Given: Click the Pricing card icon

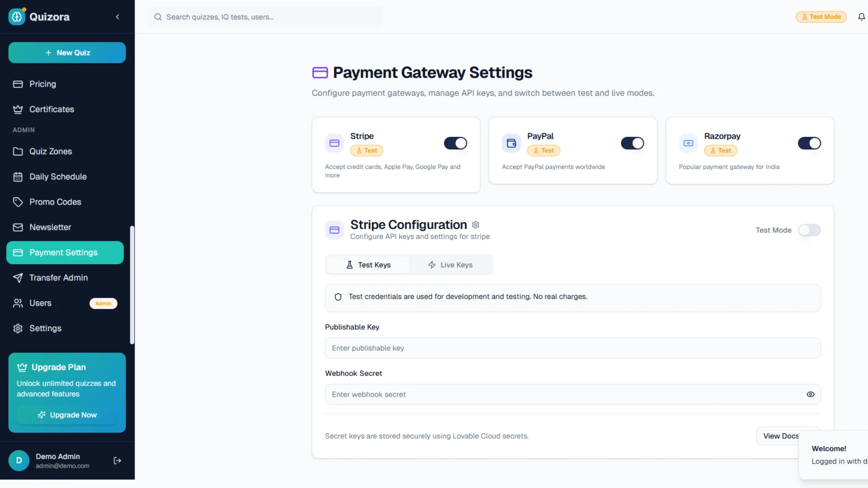Looking at the screenshot, I should click(18, 84).
